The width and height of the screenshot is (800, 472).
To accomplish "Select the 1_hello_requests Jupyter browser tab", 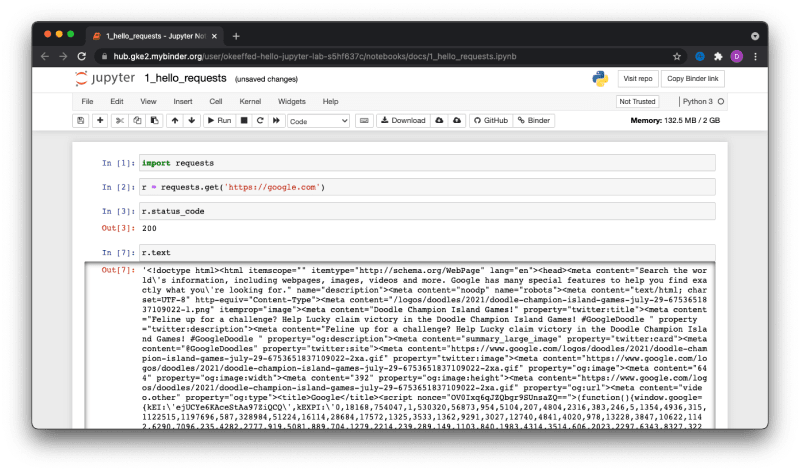I will (x=155, y=36).
